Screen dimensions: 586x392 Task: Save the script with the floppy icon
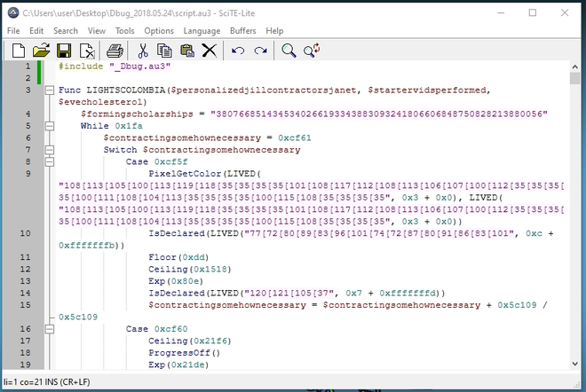(64, 51)
